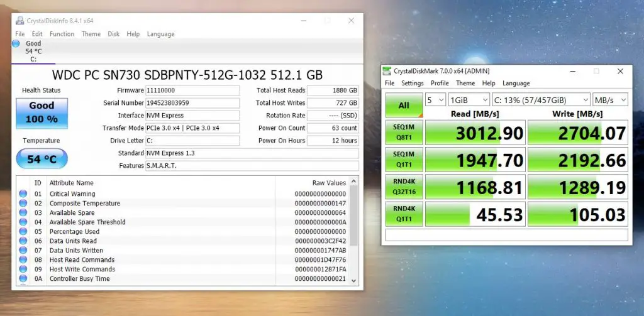Open Function menu in CrystalDiskInfo

(x=62, y=34)
